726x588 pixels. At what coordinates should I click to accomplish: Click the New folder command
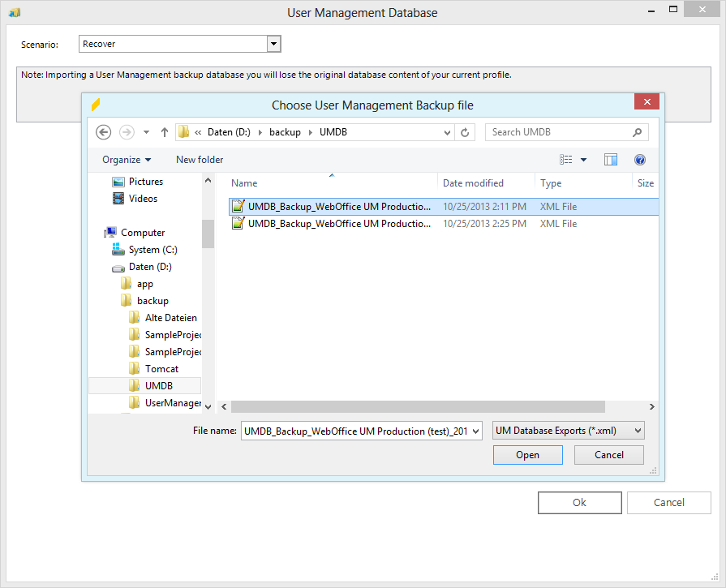coord(199,159)
